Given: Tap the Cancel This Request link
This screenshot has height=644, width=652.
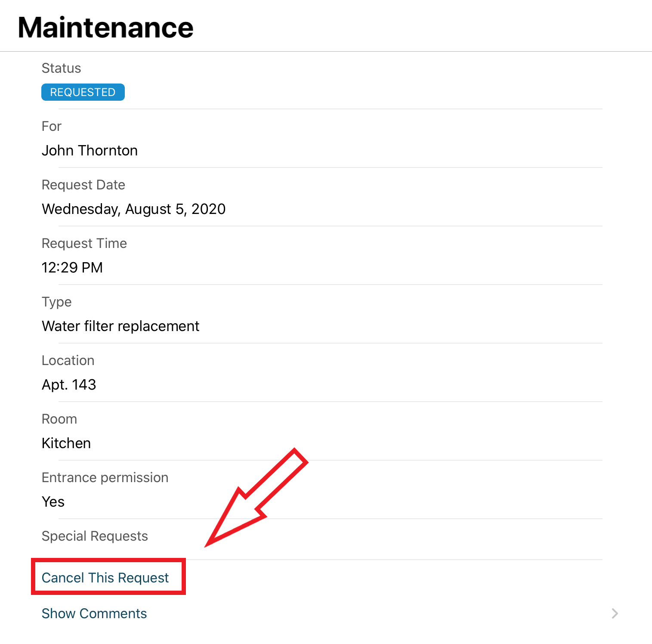Looking at the screenshot, I should [x=105, y=577].
